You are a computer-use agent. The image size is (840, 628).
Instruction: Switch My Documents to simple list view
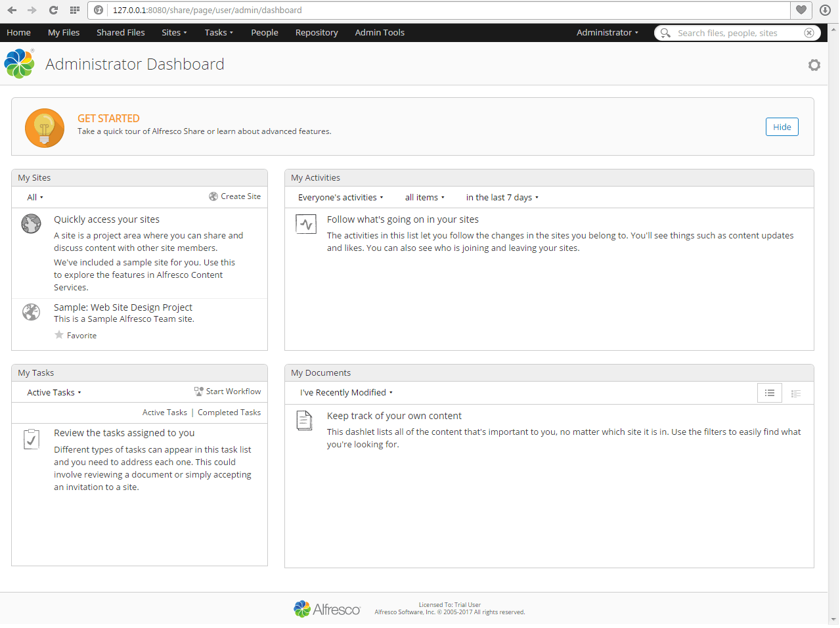coord(770,393)
